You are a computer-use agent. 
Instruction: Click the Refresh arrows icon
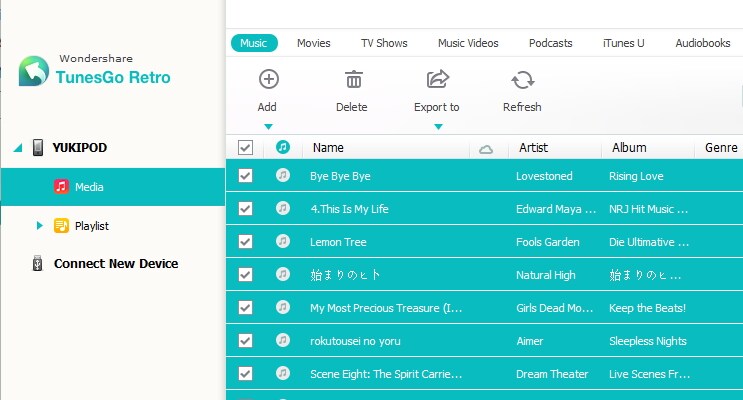(523, 80)
